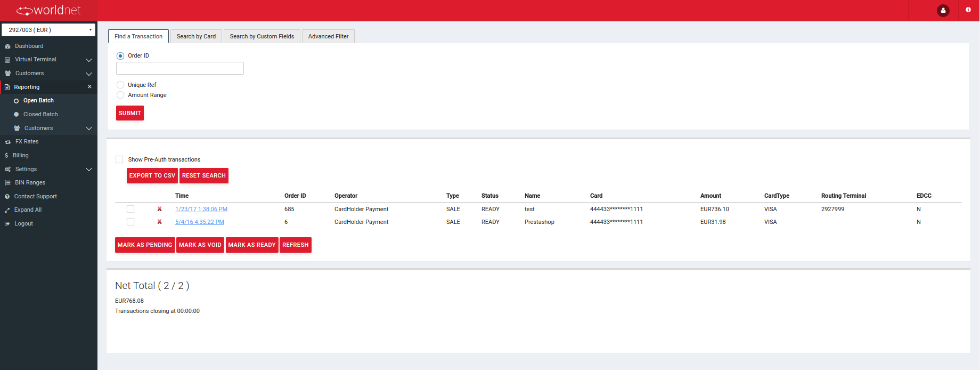Screen dimensions: 980x370
Task: Click the Prestashop name cell
Action: click(540, 222)
